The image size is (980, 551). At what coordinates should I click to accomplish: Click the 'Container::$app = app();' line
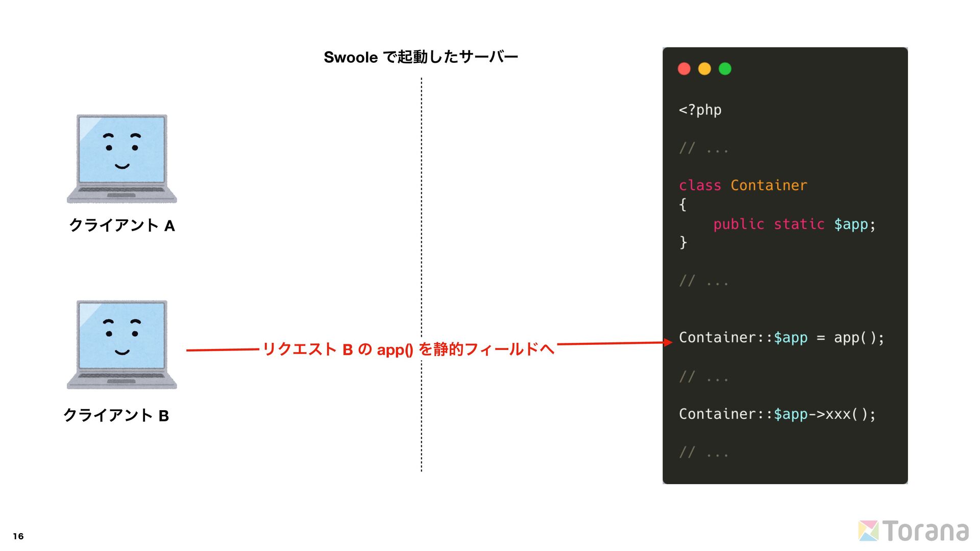781,338
